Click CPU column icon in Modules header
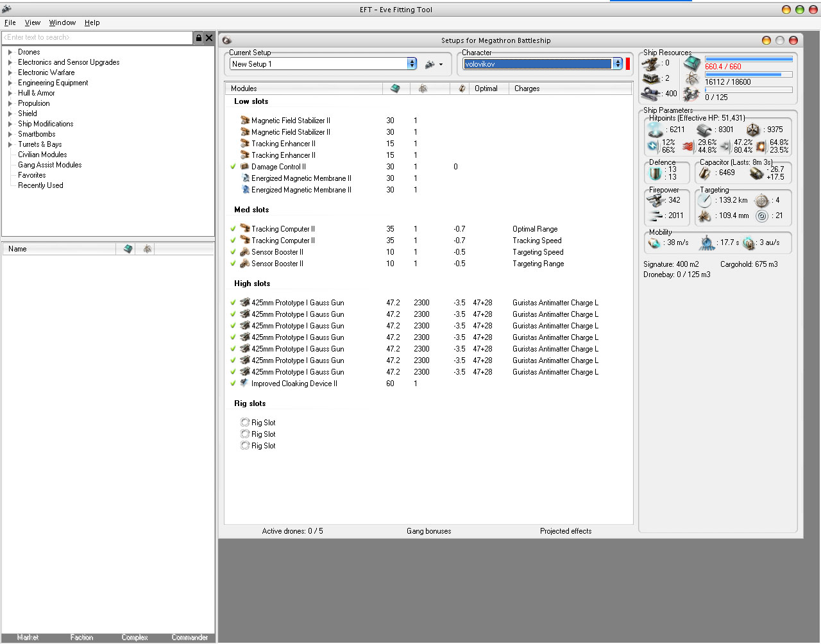Viewport: 821px width, 644px height. coord(395,89)
